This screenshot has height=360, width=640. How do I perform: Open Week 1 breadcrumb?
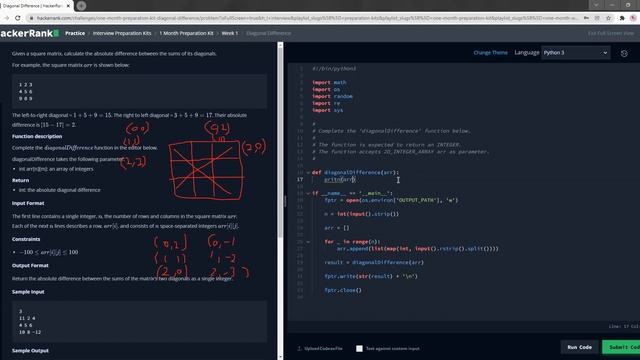point(230,33)
